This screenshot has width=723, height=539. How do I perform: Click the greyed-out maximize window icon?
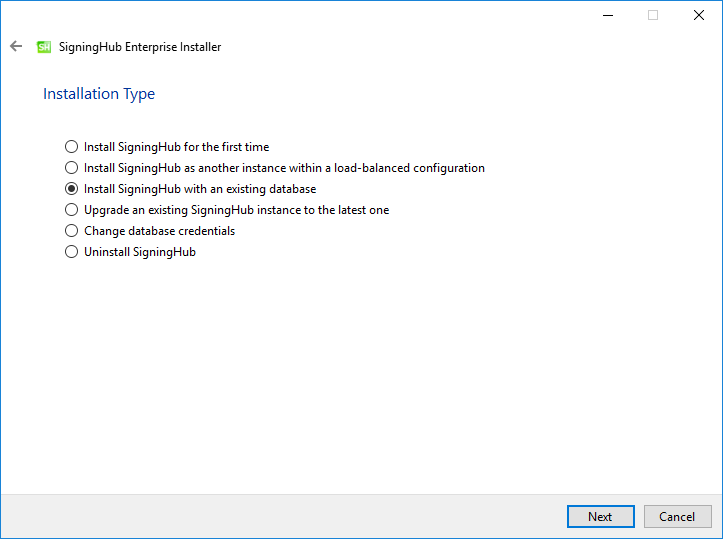pyautogui.click(x=653, y=15)
